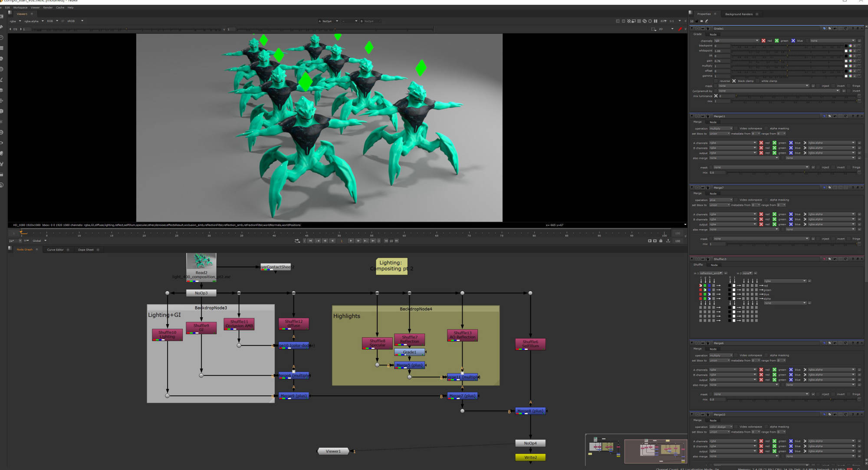Screen dimensions: 868x470
Task: Toggle the black clamp checkbox in Grade1
Action: pyautogui.click(x=734, y=81)
